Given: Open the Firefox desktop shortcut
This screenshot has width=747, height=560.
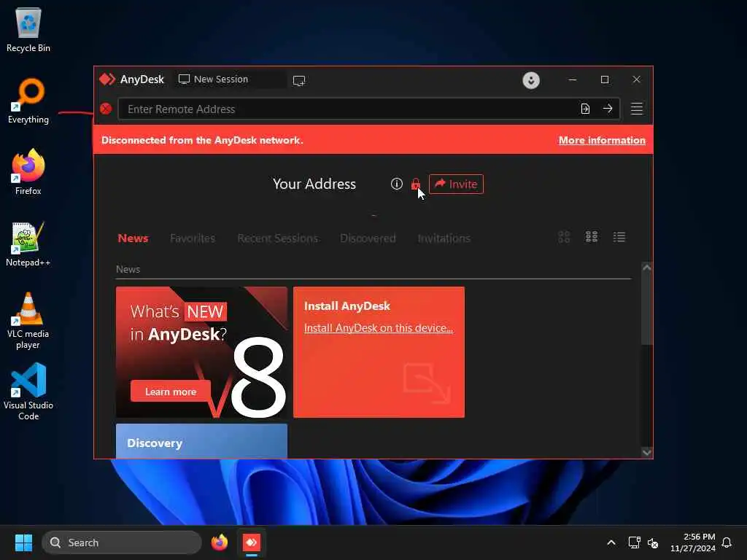Looking at the screenshot, I should click(28, 172).
